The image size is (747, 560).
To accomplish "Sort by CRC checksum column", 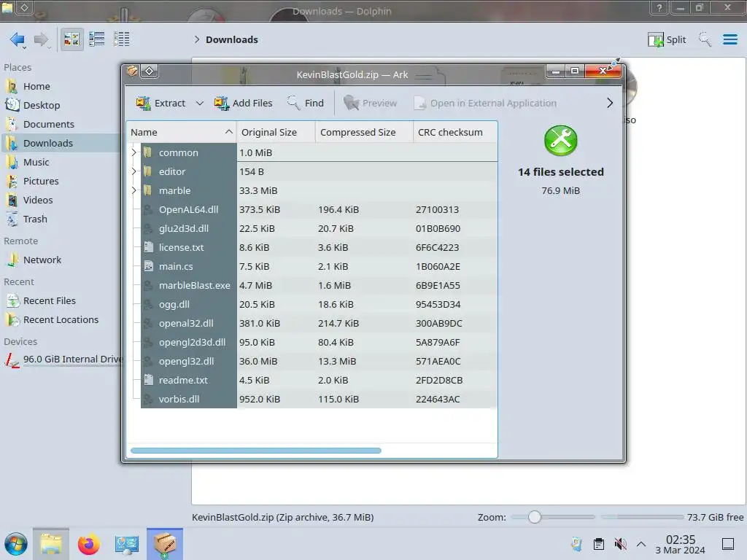I will pos(455,132).
